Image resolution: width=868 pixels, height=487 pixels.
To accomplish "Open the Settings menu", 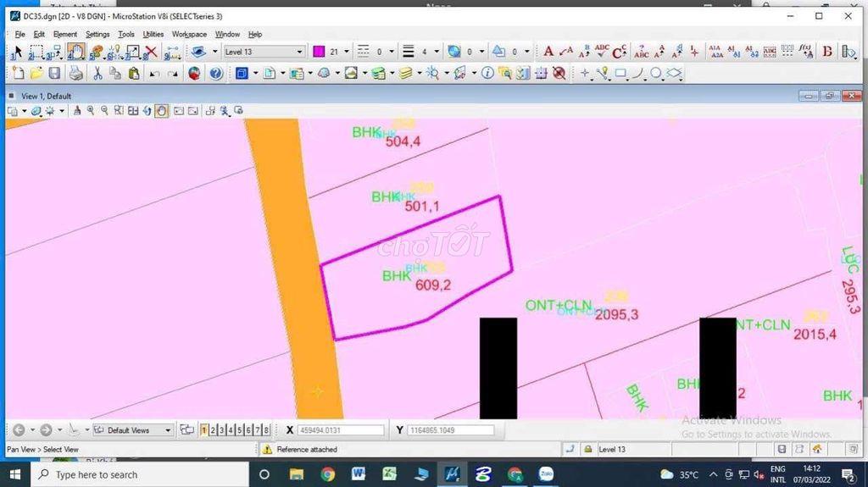I will (97, 35).
